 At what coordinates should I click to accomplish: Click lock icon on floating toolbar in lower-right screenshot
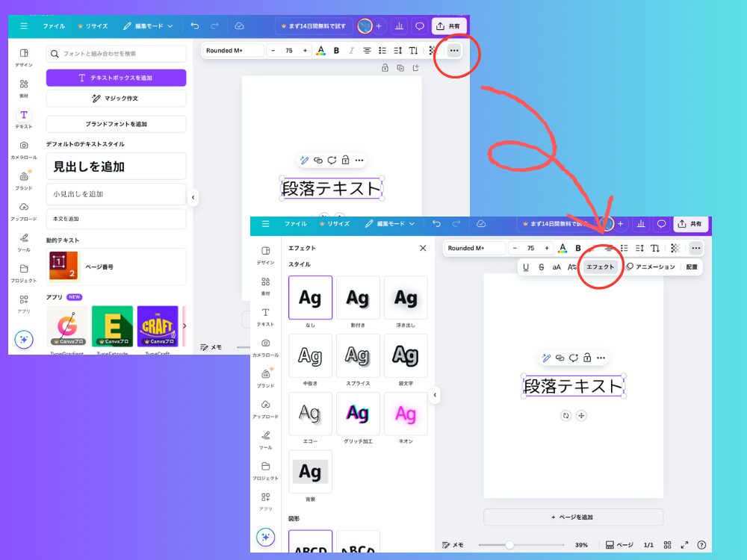tap(587, 358)
